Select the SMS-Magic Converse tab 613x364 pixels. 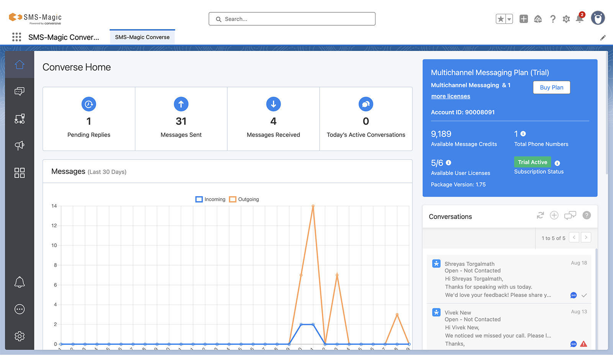[x=142, y=37]
